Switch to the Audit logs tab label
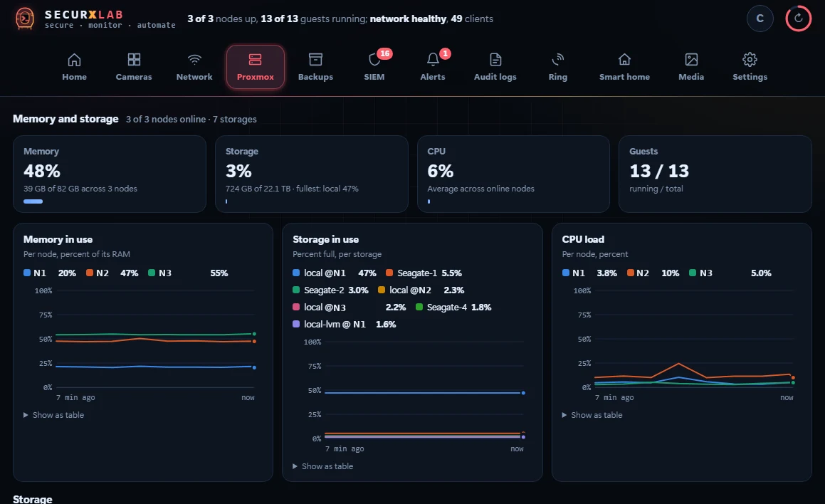 click(495, 77)
